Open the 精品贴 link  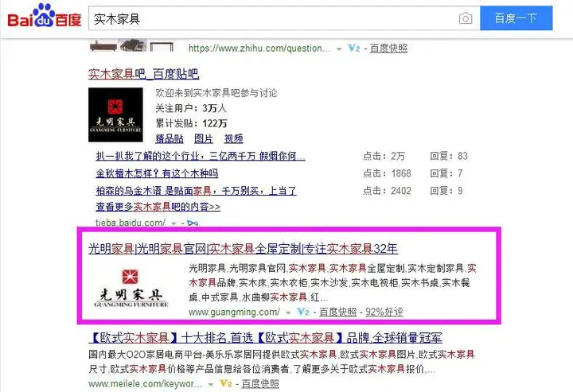(170, 138)
